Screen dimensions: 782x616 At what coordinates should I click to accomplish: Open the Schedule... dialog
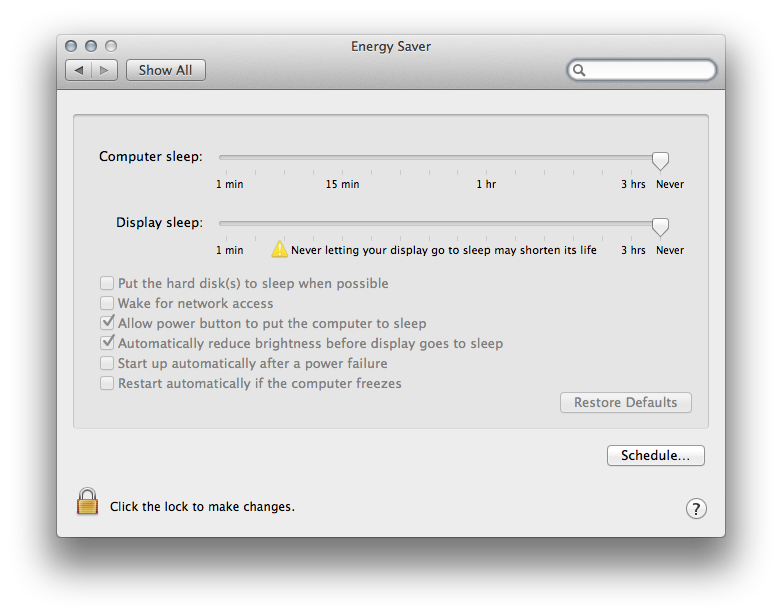click(655, 455)
